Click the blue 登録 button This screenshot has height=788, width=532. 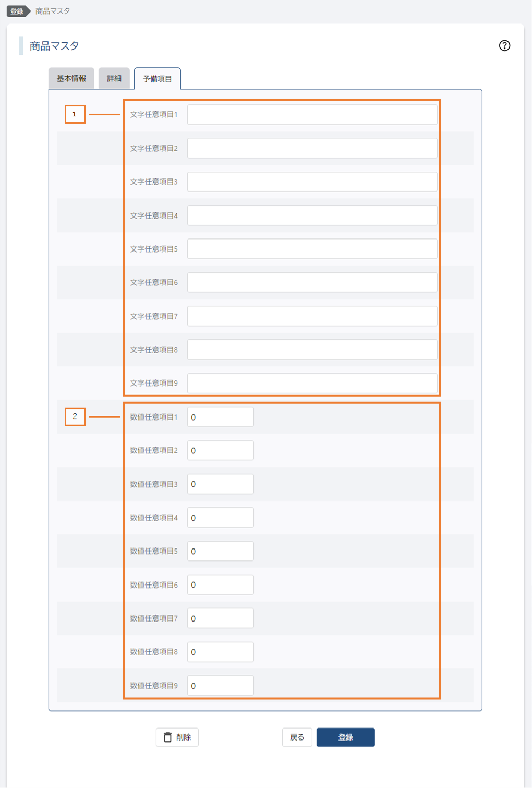pos(345,737)
